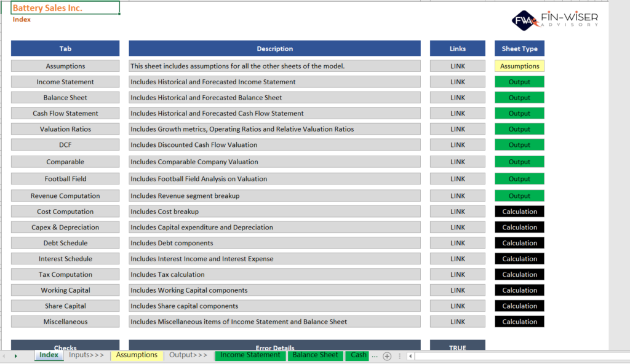Select the Battery Sales Inc. title cell

[x=65, y=8]
